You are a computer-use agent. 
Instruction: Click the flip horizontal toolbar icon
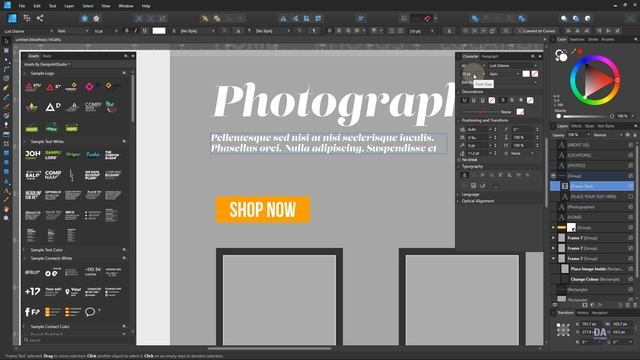(283, 18)
